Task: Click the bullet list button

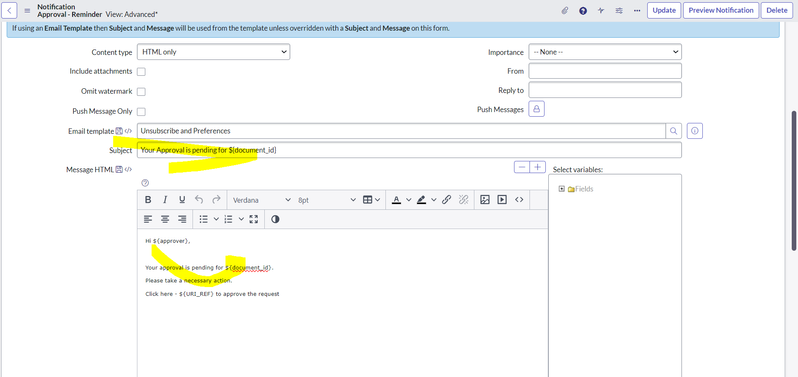Action: 204,219
